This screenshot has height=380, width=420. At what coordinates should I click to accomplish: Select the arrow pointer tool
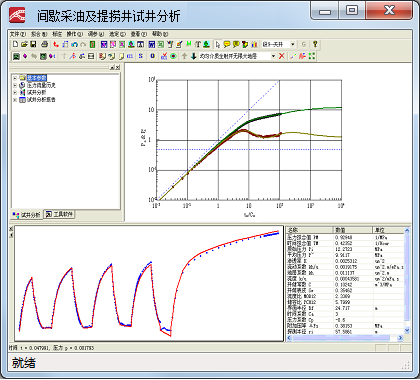[218, 44]
